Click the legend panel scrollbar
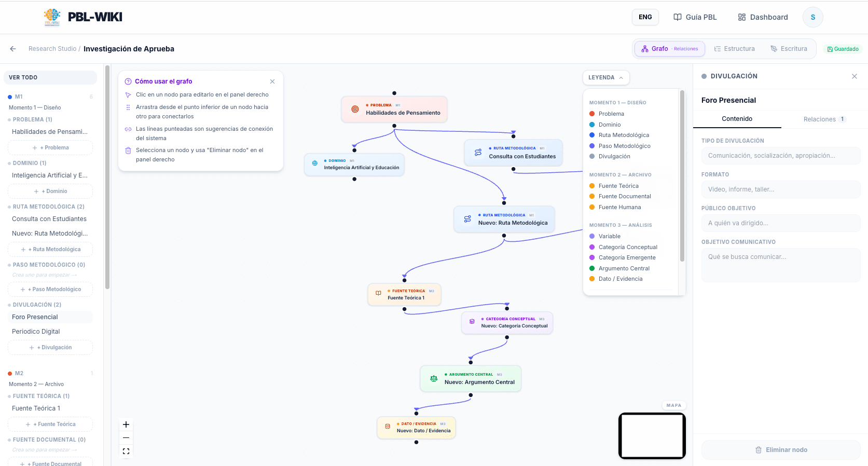Image resolution: width=868 pixels, height=466 pixels. pos(682,176)
